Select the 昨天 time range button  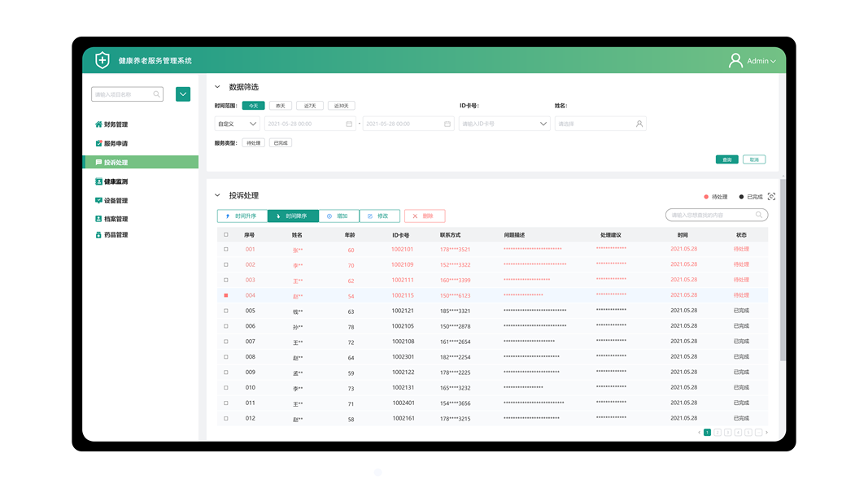[x=281, y=106]
